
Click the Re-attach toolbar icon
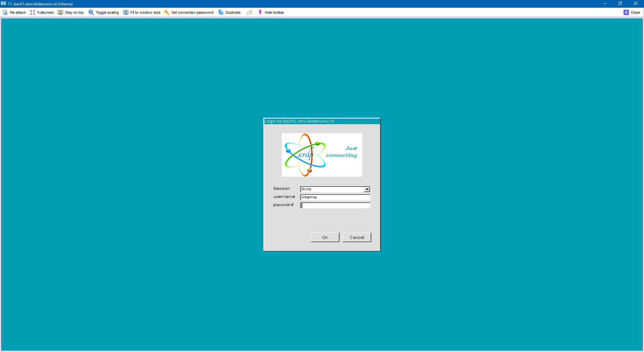[5, 12]
